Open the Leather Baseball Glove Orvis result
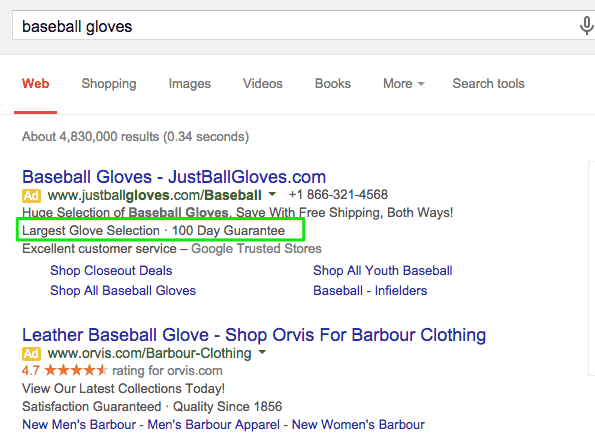595x440 pixels. pyautogui.click(x=254, y=335)
